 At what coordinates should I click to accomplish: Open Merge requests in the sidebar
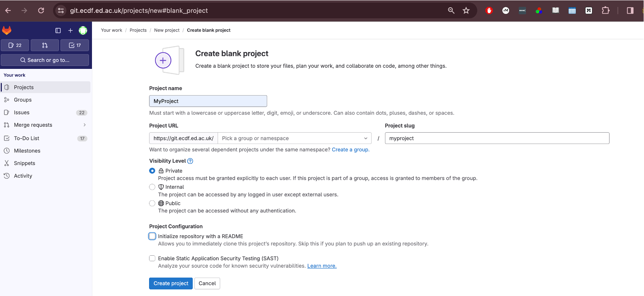click(x=46, y=125)
